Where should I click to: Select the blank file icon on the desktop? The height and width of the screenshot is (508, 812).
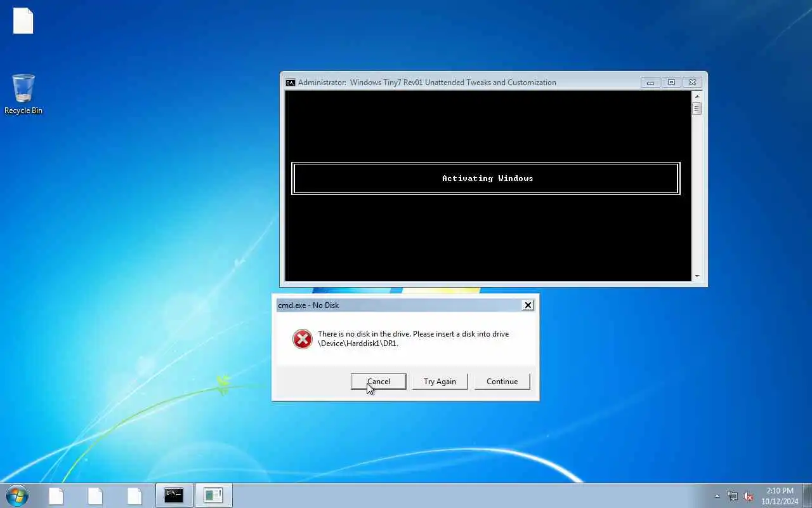(23, 21)
